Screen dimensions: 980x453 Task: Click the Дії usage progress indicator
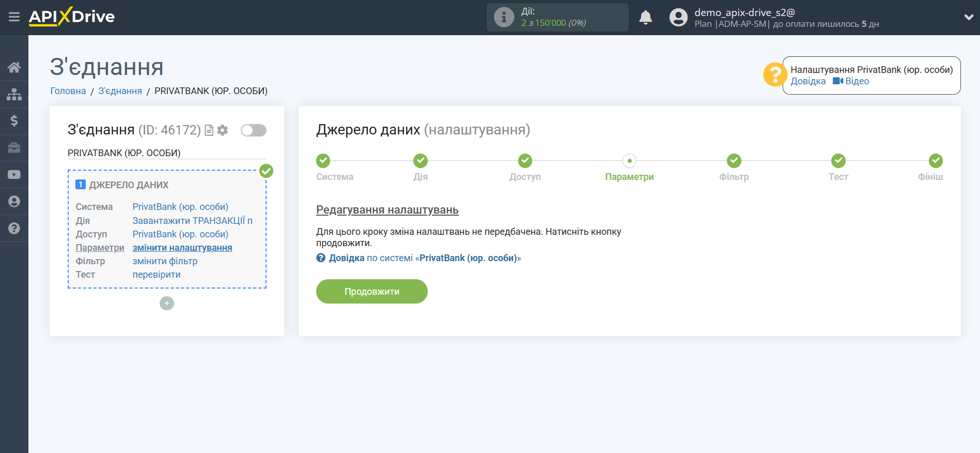click(557, 18)
